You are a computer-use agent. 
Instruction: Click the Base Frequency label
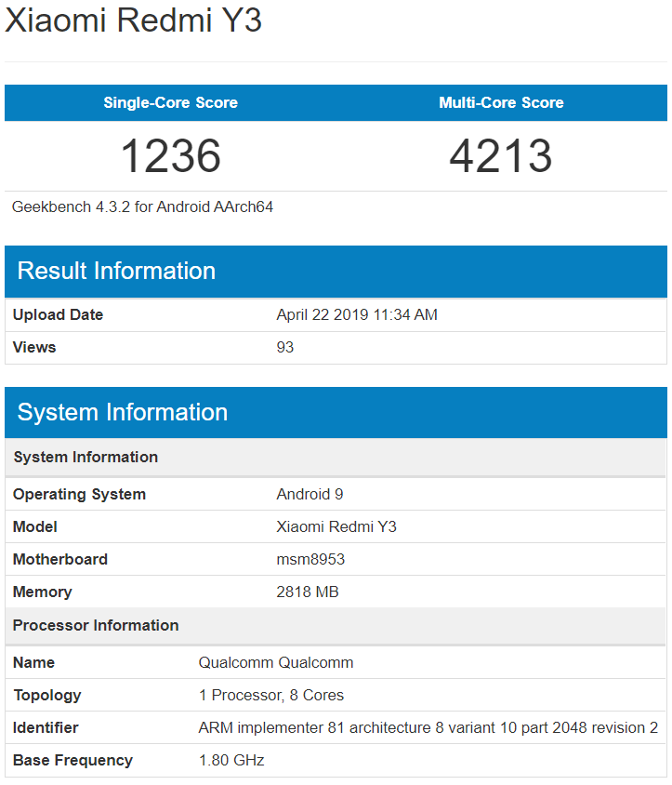(72, 760)
